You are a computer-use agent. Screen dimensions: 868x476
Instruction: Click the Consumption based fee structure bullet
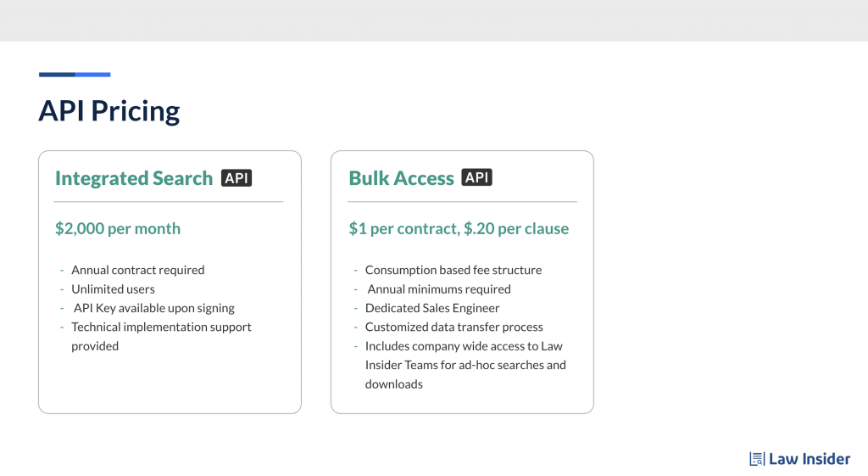pos(453,270)
